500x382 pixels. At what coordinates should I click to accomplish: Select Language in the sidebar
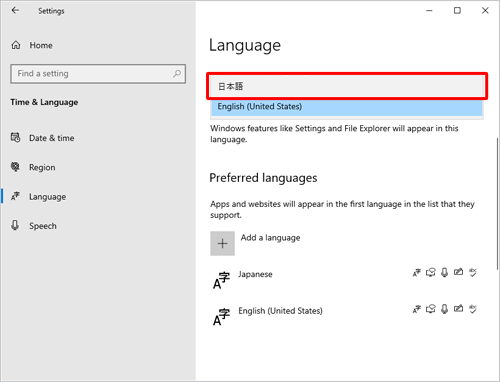pyautogui.click(x=47, y=197)
